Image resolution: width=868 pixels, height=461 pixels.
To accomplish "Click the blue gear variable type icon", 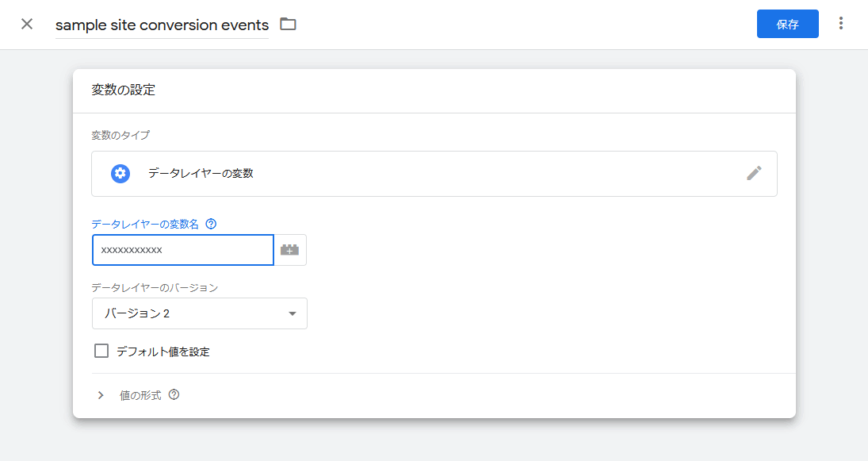I will tap(120, 174).
